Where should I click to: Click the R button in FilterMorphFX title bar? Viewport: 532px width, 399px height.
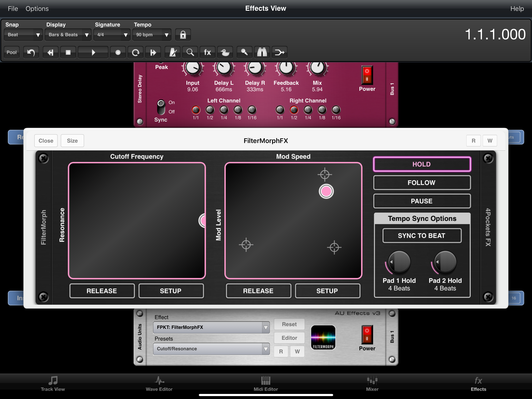473,140
